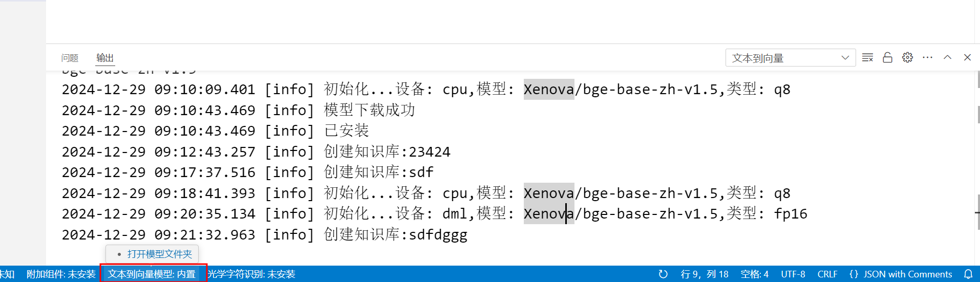Image resolution: width=980 pixels, height=282 pixels.
Task: Open the 文本到向量 output channel dropdown
Action: 790,58
